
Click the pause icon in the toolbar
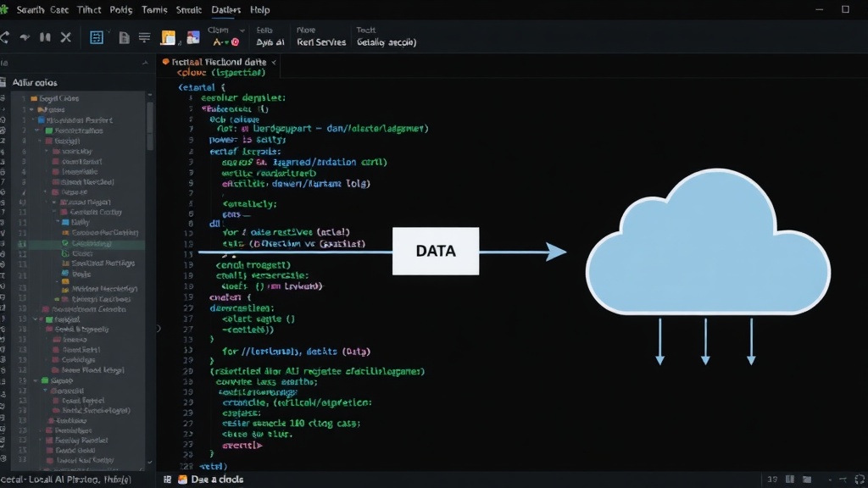pyautogui.click(x=46, y=37)
